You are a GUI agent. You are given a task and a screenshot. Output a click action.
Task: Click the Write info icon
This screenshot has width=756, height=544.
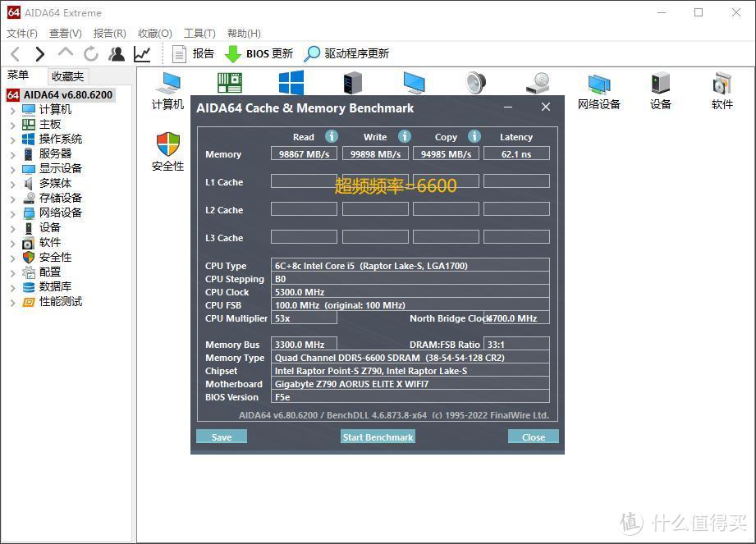click(x=405, y=136)
